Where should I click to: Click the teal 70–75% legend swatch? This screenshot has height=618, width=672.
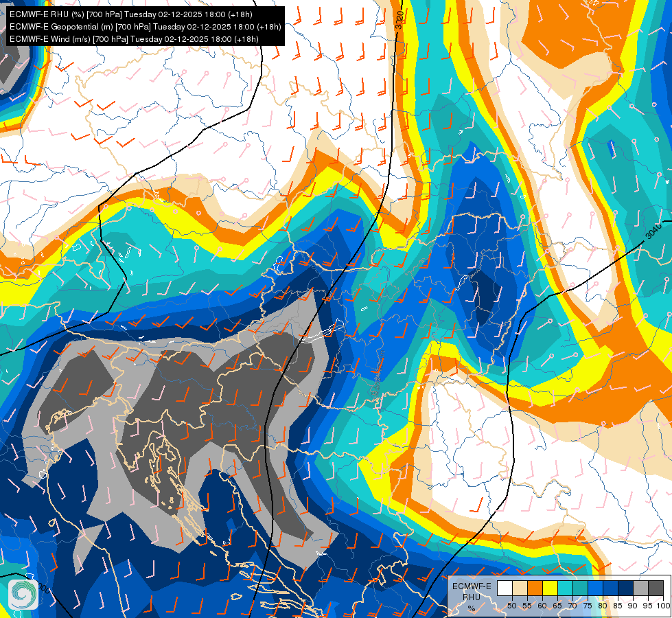point(580,588)
